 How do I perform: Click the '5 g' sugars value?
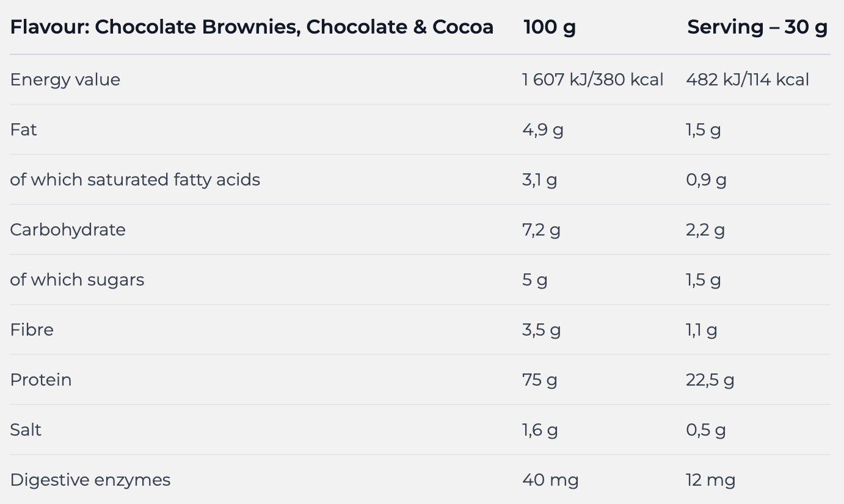click(x=534, y=279)
